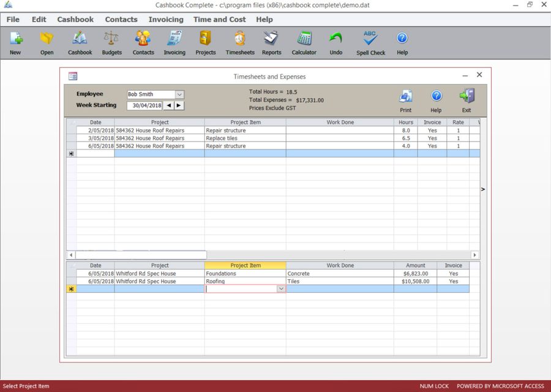
Task: Click the Timesheets window Help icon
Action: pos(437,96)
